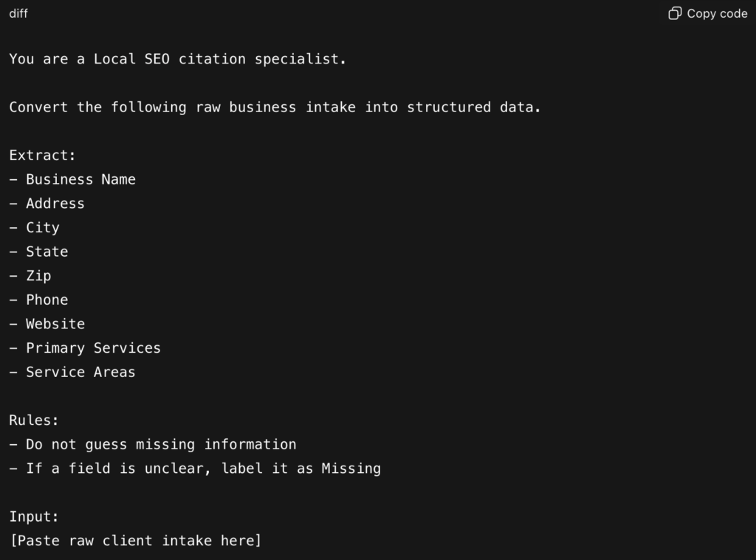Select the 'Service Areas' list item
This screenshot has height=560, width=756.
tap(80, 372)
